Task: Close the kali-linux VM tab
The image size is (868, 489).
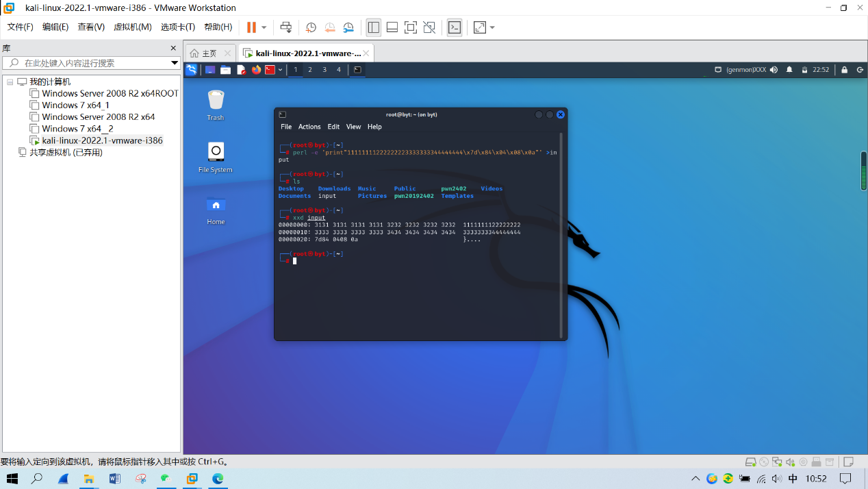Action: (x=366, y=53)
